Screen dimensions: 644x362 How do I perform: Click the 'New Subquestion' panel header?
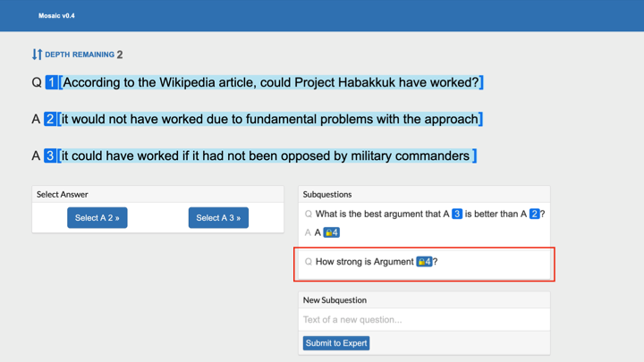point(335,300)
